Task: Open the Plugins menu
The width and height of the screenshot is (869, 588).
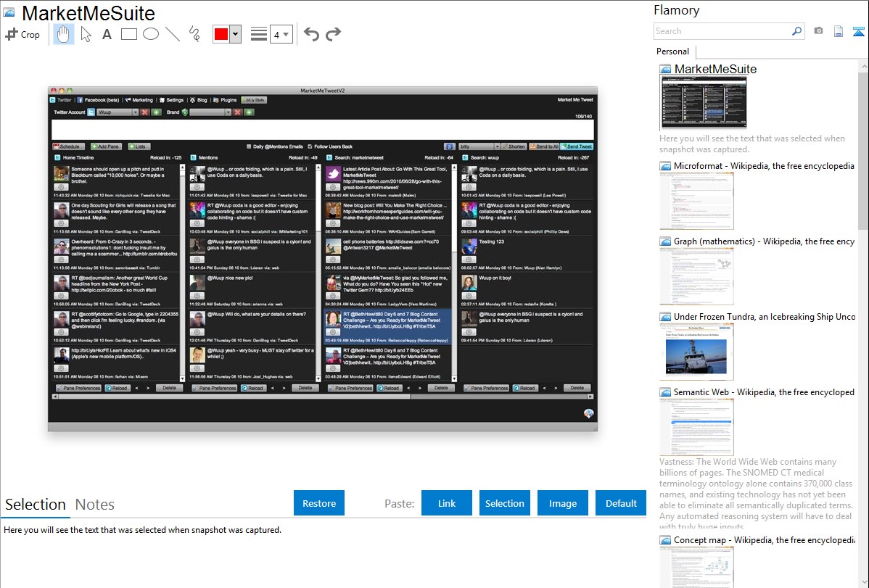Action: 225,100
